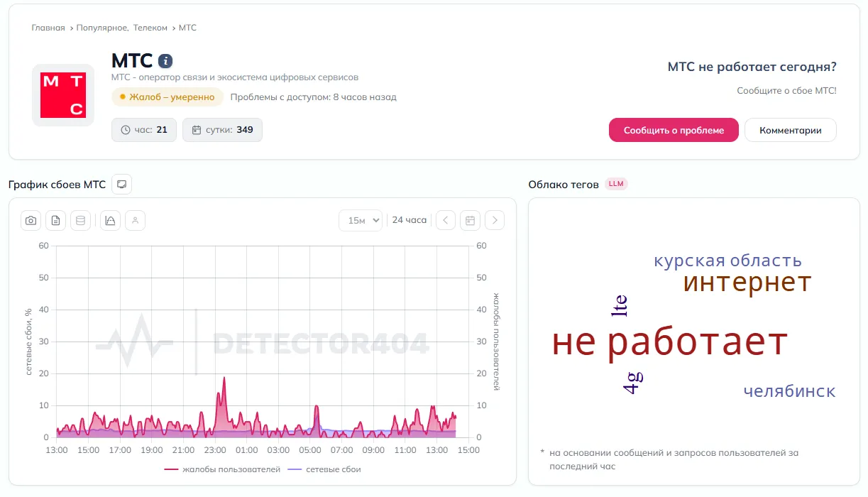Toggle жалобы пользователей legend series

click(x=222, y=469)
